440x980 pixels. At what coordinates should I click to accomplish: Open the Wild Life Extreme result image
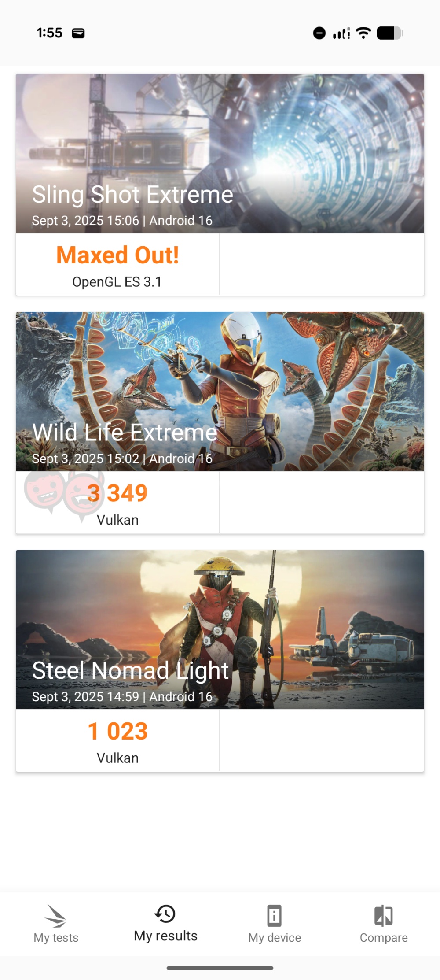coord(220,392)
